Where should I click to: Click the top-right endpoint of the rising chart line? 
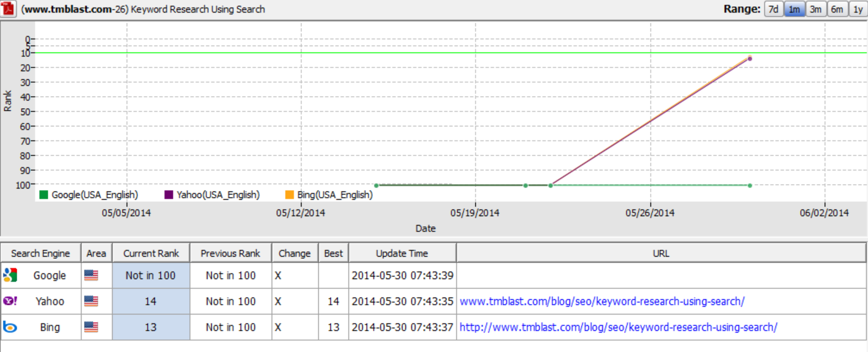(x=750, y=58)
